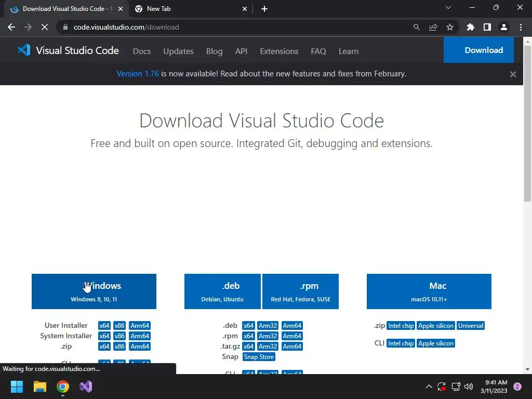Download Windows System Installer Arm64
532x399 pixels.
[x=140, y=336]
